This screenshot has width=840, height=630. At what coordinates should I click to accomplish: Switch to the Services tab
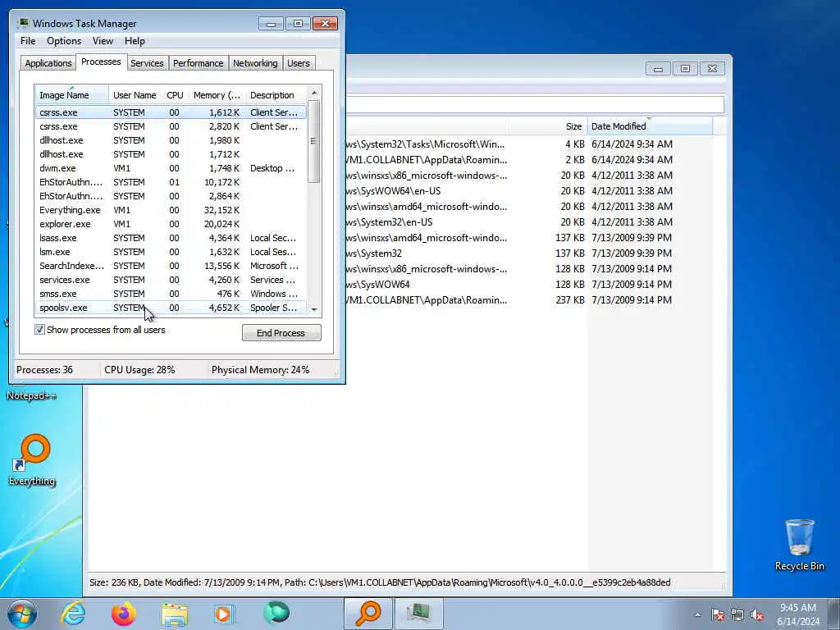(147, 62)
